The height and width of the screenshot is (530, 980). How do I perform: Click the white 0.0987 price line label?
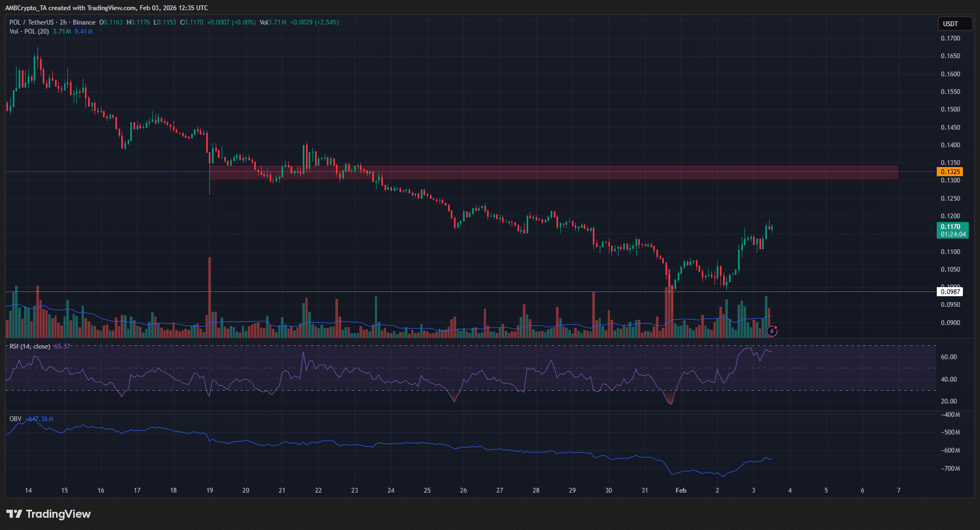coord(950,291)
